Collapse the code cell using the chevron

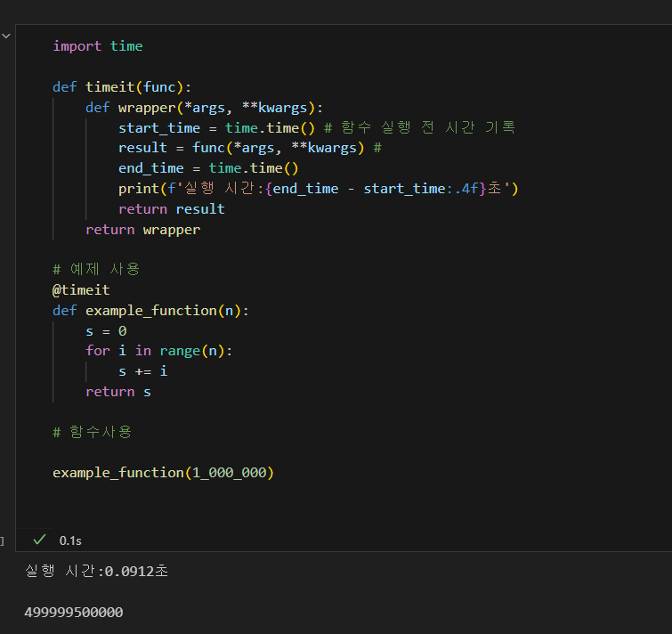click(6, 36)
